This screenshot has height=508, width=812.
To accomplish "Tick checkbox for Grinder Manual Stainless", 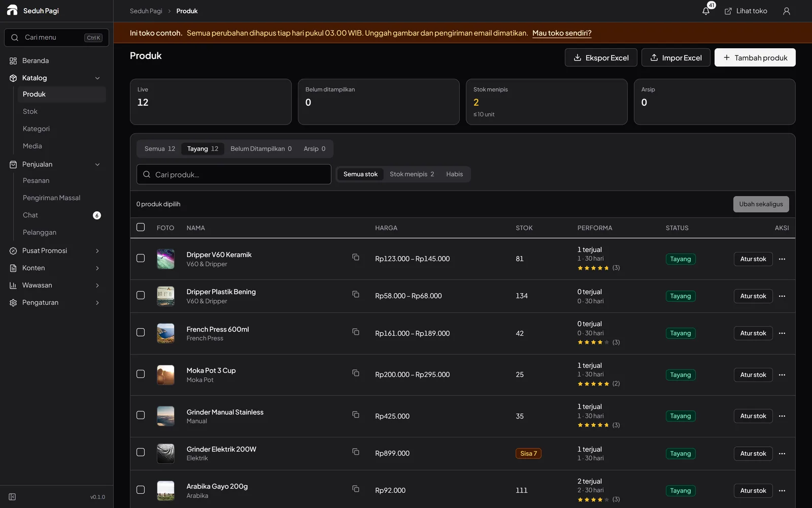I will (x=141, y=415).
